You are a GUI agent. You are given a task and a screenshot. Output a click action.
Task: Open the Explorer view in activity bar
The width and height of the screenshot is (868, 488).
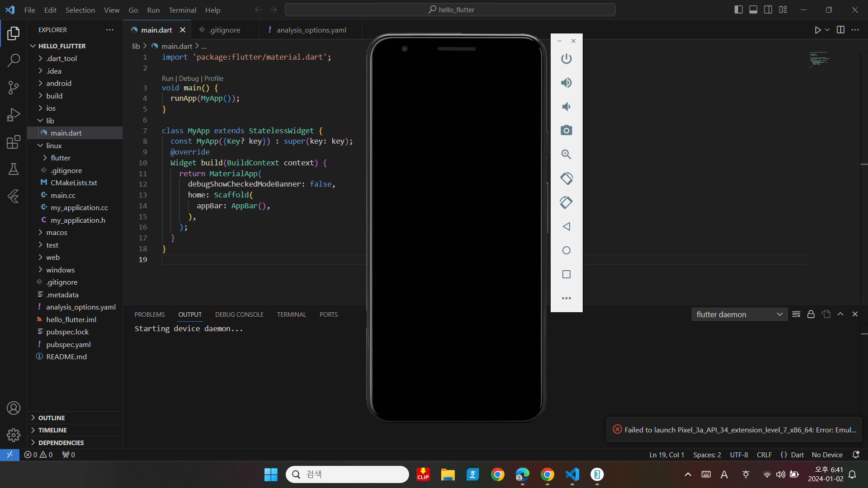tap(14, 33)
